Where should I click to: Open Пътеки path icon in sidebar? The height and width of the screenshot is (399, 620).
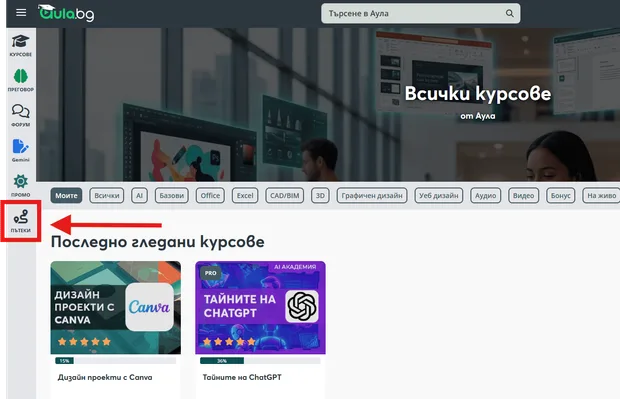[21, 221]
